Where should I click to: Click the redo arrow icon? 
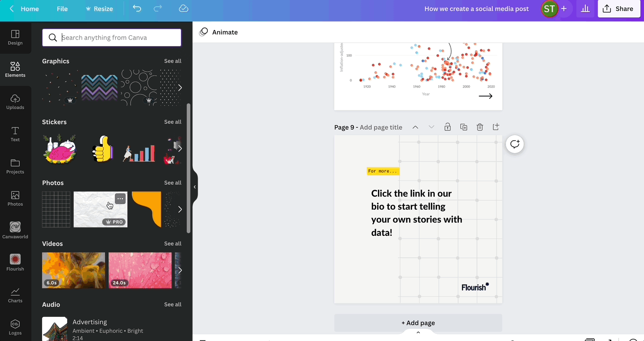[158, 9]
